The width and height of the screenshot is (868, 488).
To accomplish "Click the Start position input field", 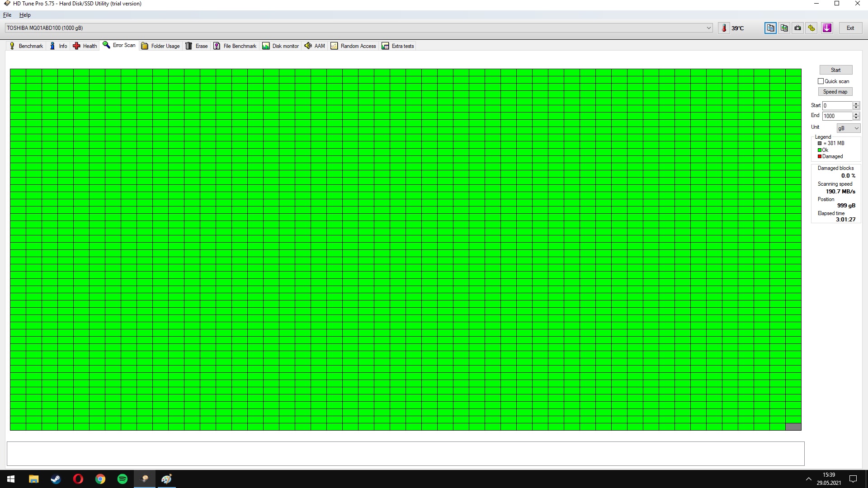I will point(837,106).
